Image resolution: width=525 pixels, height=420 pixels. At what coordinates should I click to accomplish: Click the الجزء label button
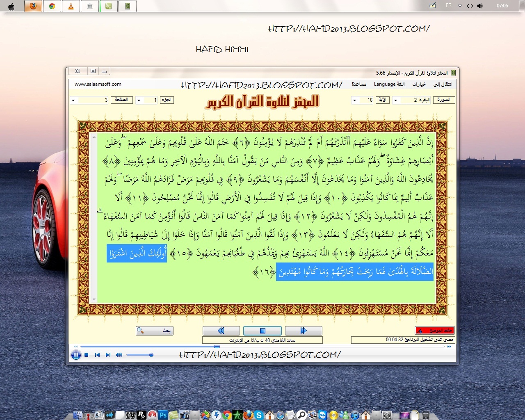pyautogui.click(x=167, y=100)
